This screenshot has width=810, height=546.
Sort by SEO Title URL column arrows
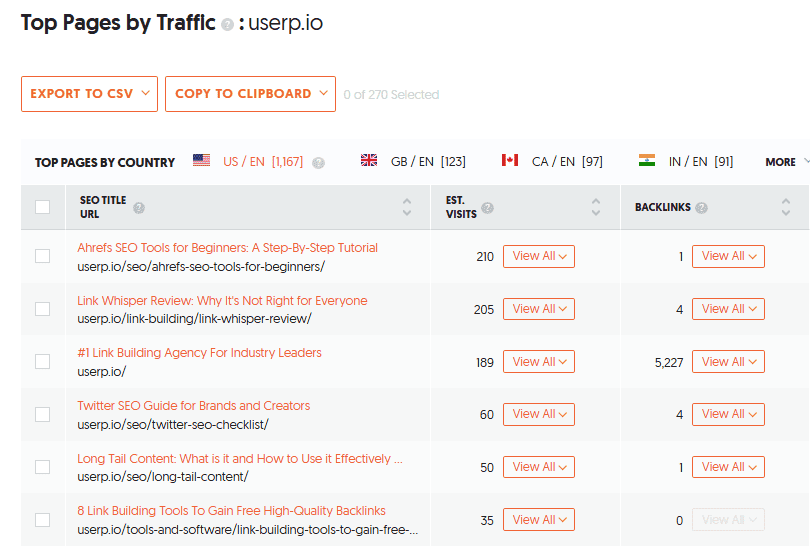[407, 207]
